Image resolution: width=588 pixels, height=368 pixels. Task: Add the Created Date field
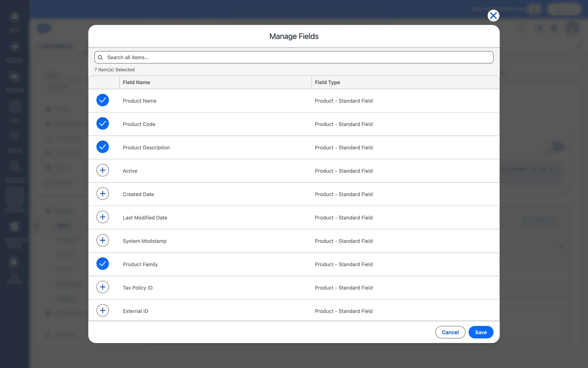[103, 194]
